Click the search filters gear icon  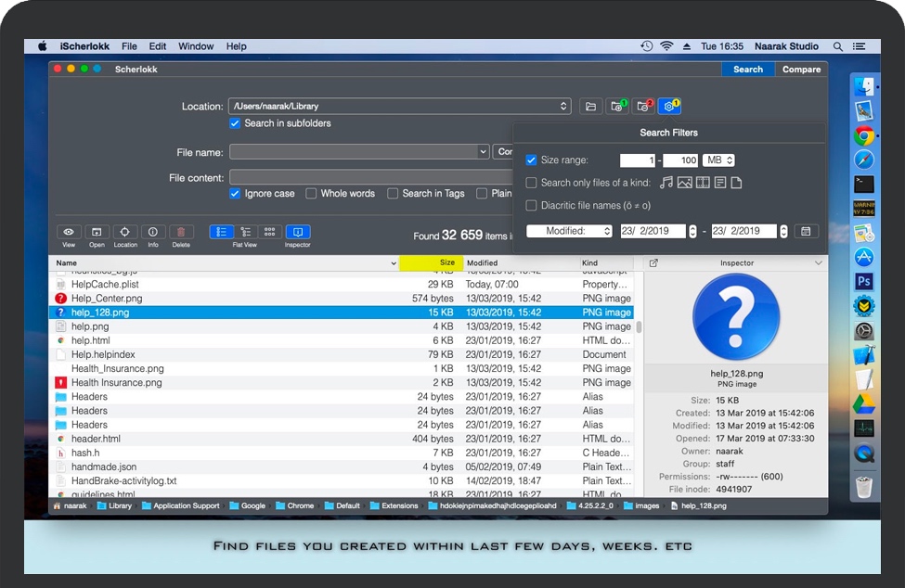[x=669, y=107]
